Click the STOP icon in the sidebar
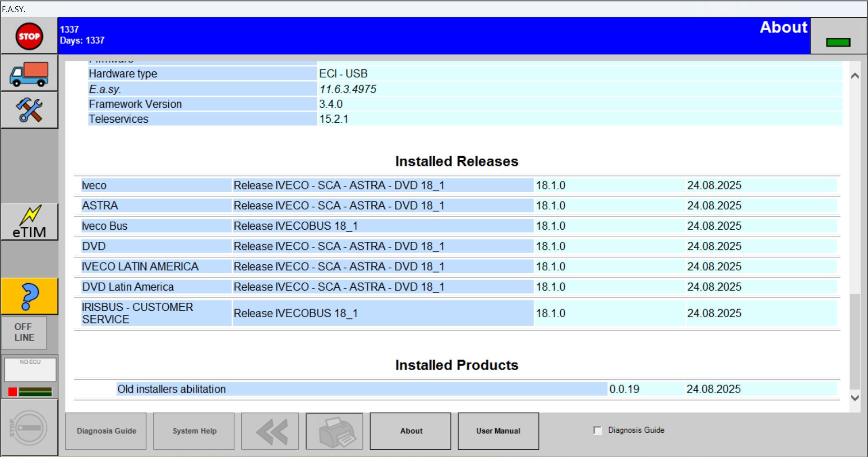The image size is (868, 457). pos(28,36)
